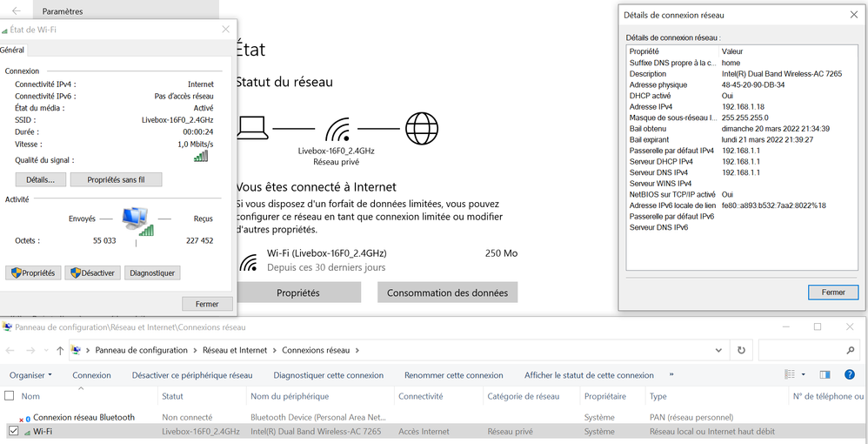Toggle the preview pane icon

coord(825,374)
